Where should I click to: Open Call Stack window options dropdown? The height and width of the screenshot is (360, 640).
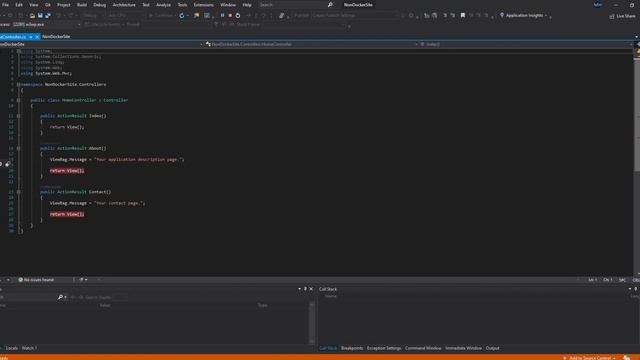coord(630,289)
